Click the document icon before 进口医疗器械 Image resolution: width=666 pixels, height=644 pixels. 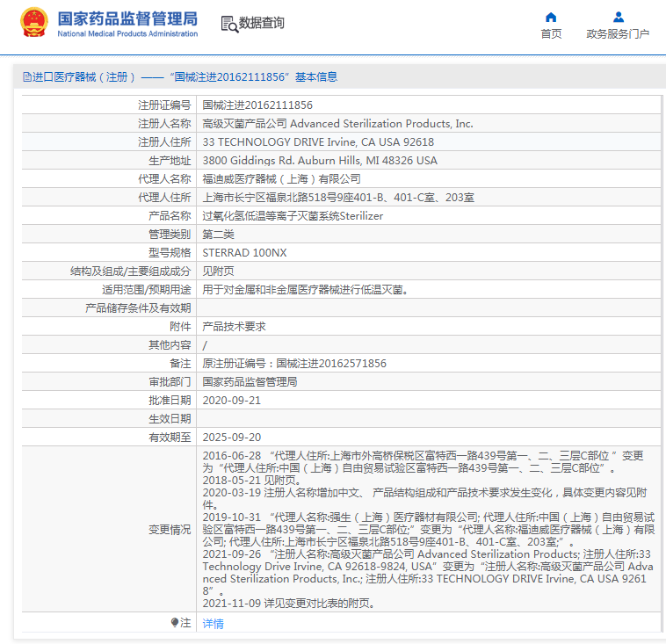(26, 77)
